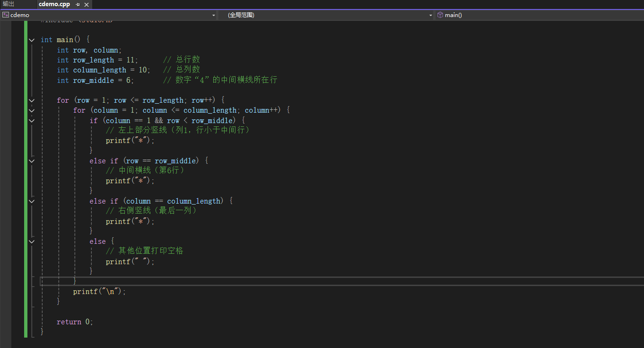This screenshot has width=644, height=348.
Task: Select the cdemo.cpp tab label
Action: click(53, 5)
